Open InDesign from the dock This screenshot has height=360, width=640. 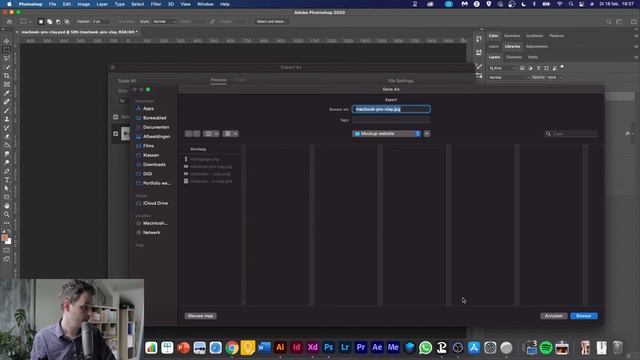(296, 347)
